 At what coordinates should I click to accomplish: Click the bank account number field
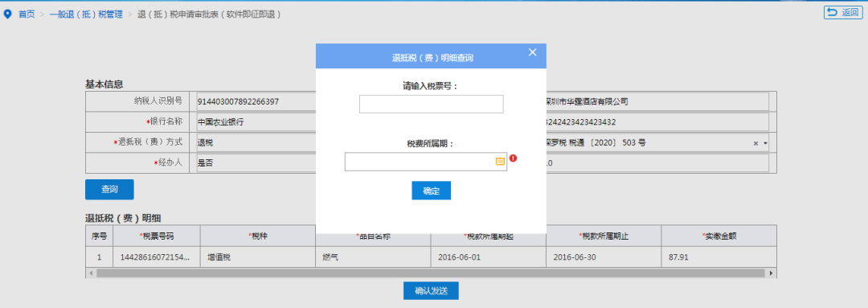[657, 122]
